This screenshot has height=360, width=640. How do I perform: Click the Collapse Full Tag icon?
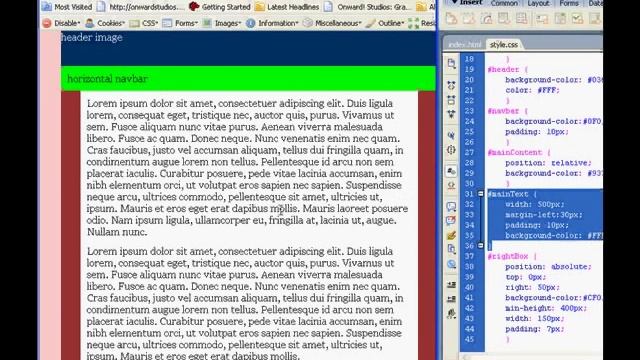click(x=451, y=86)
